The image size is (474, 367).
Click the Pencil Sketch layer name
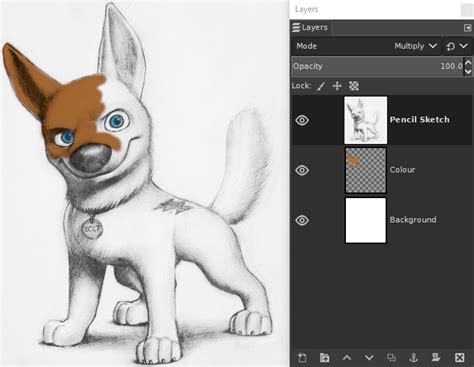coord(419,120)
